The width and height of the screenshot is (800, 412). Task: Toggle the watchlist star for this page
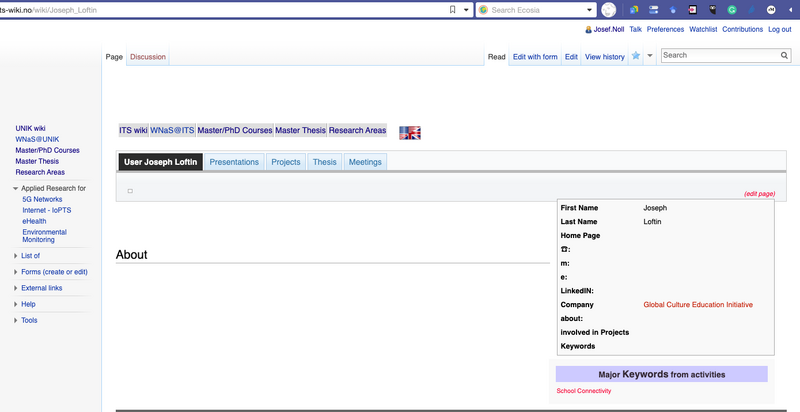636,56
